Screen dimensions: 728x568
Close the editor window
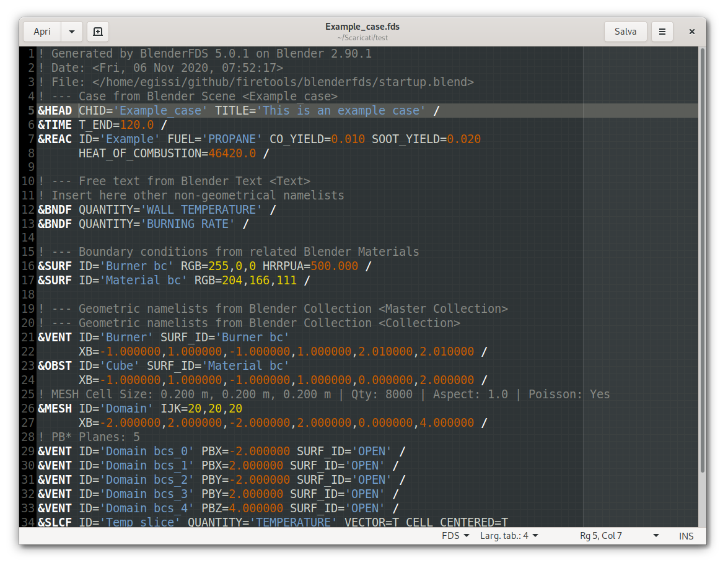(x=692, y=32)
